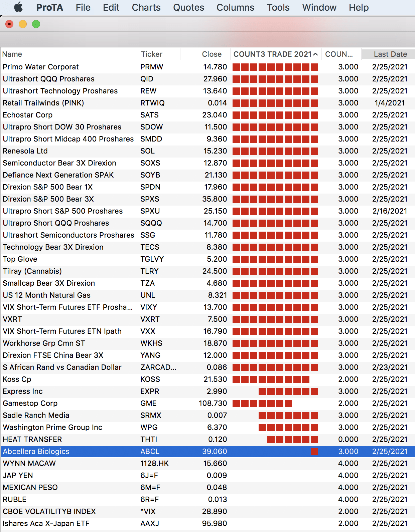
Task: Click Renesola Ltd close price 15.230
Action: tap(215, 151)
